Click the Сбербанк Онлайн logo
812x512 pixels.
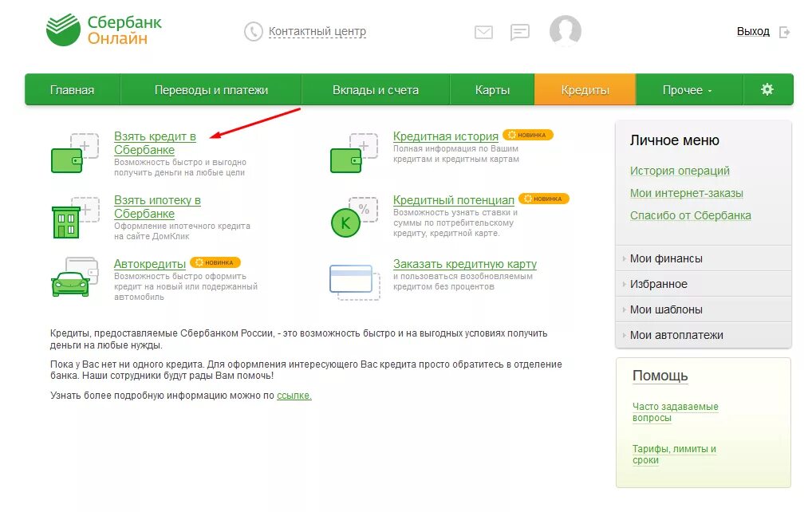tap(104, 30)
